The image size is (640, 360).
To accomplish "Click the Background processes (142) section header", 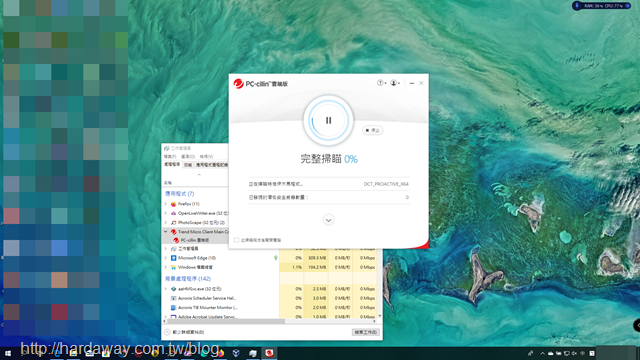I will 188,279.
